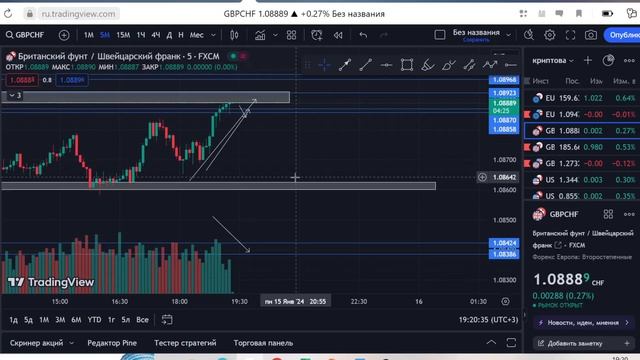The height and width of the screenshot is (360, 640).
Task: Select the price range measure tool
Action: click(x=469, y=65)
